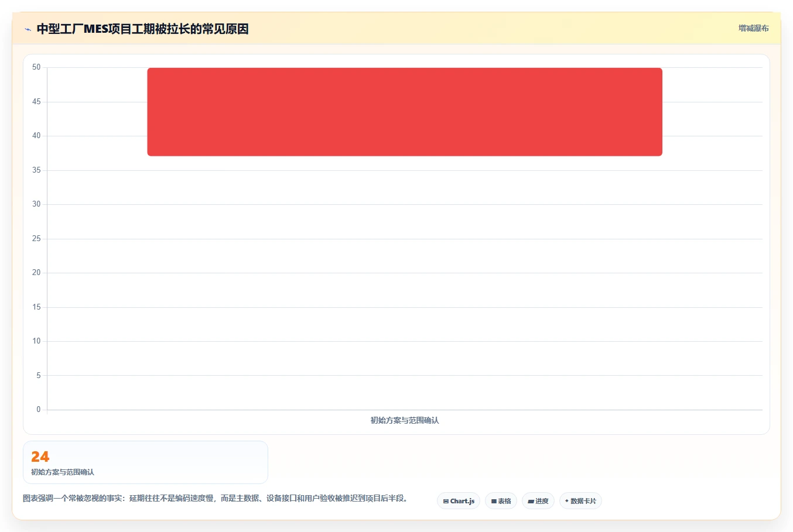The image size is (793, 532).
Task: Open the Chart.js tag chip
Action: tap(459, 501)
